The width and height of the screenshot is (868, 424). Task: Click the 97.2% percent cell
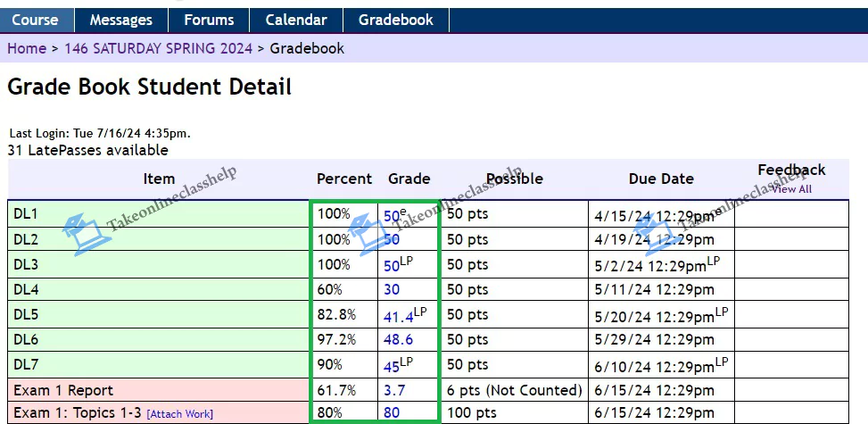pyautogui.click(x=343, y=340)
